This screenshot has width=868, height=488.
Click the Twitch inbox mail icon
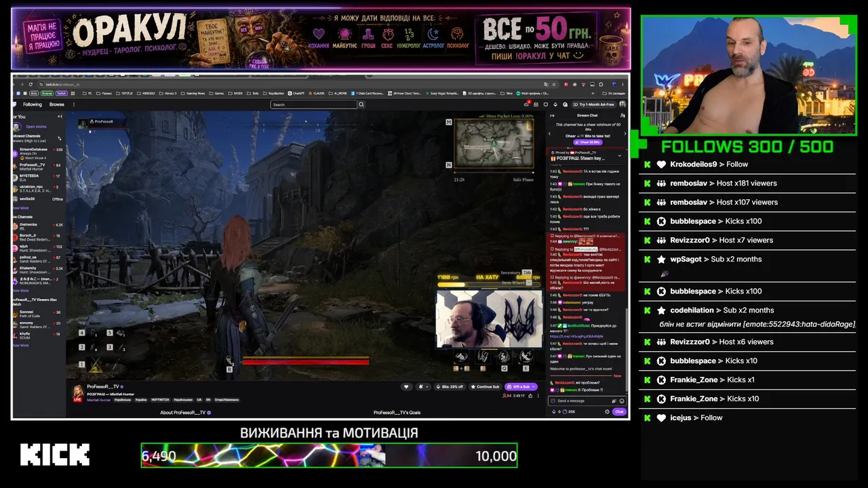(536, 104)
